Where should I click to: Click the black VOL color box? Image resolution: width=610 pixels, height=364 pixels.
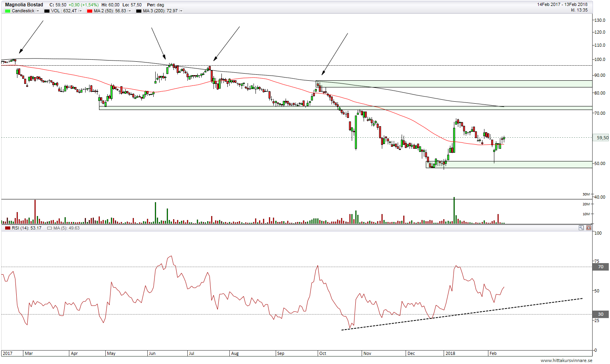[x=47, y=11]
